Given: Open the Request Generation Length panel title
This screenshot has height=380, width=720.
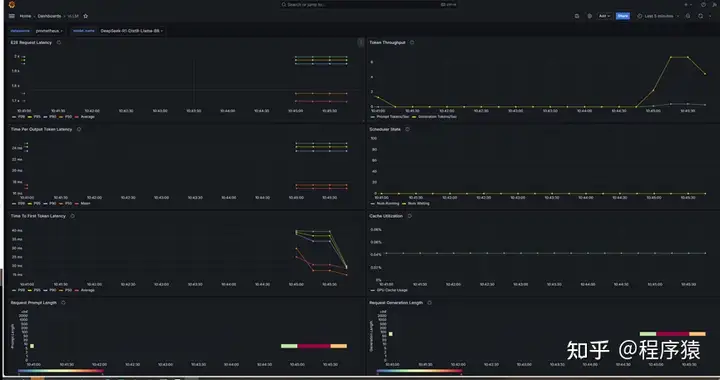Looking at the screenshot, I should point(396,303).
